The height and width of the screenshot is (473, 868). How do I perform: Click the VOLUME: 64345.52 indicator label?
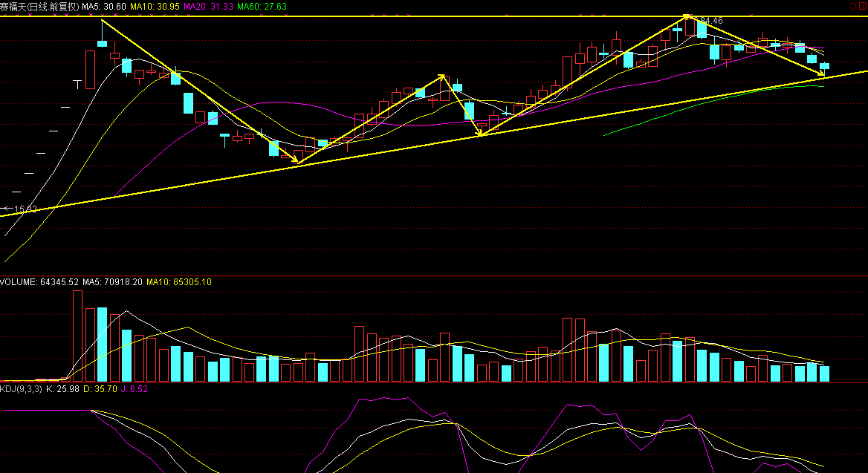coord(39,282)
